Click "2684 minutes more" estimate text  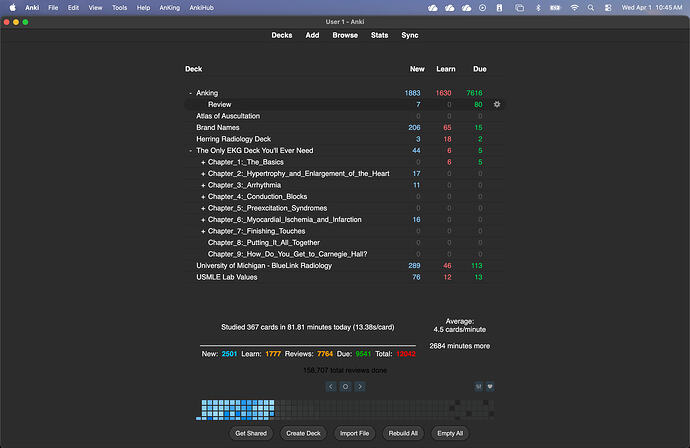[x=459, y=346]
